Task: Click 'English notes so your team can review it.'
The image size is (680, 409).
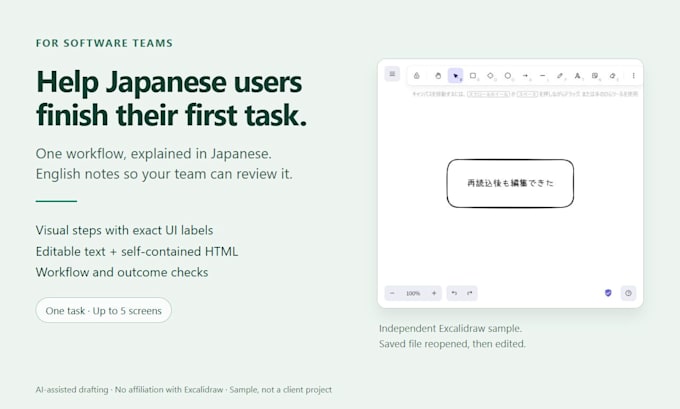Action: tap(164, 174)
